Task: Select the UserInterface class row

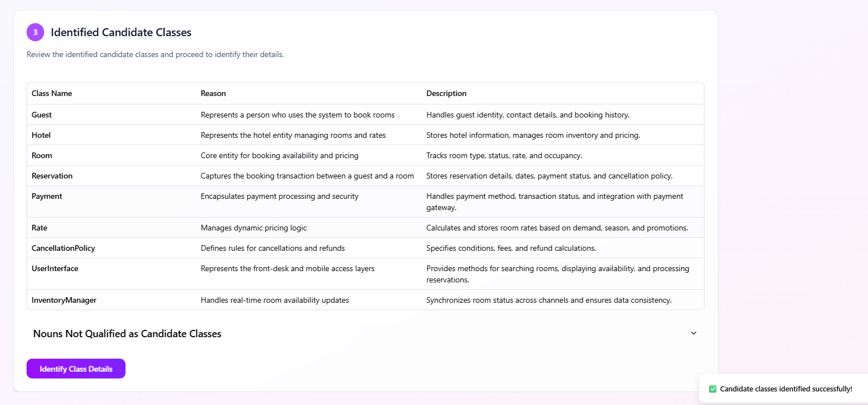Action: (55, 268)
